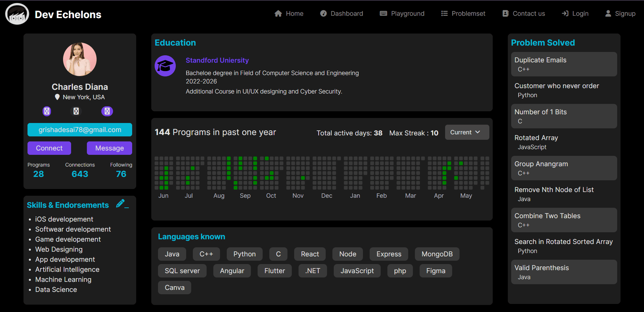Go to the Home menu item
The width and height of the screenshot is (644, 312).
289,13
